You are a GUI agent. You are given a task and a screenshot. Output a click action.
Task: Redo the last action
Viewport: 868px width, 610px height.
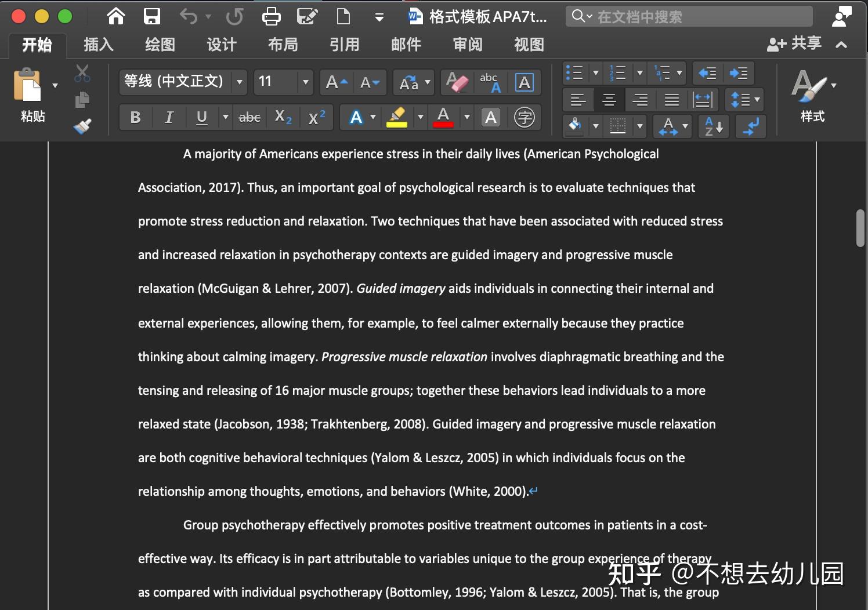pos(235,16)
